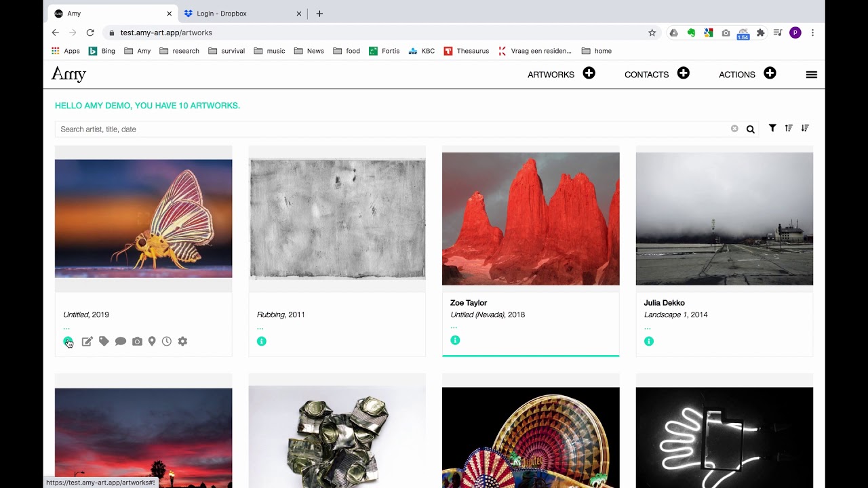This screenshot has height=488, width=868.
Task: Reload the page
Action: coord(90,33)
